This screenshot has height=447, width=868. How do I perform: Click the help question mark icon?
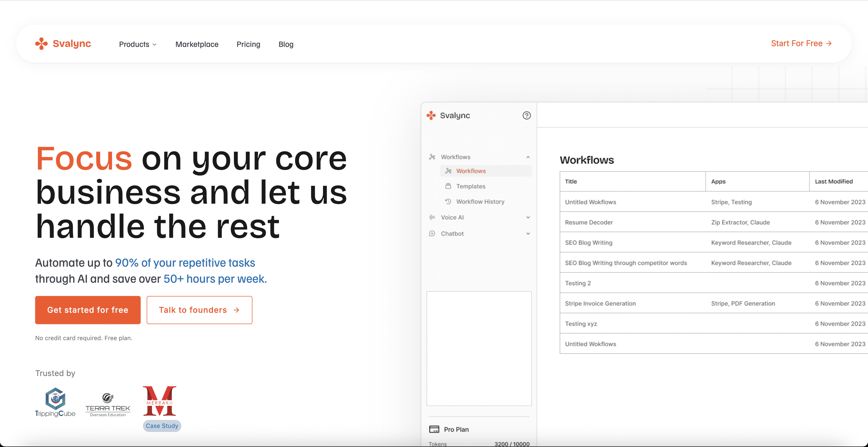point(526,115)
